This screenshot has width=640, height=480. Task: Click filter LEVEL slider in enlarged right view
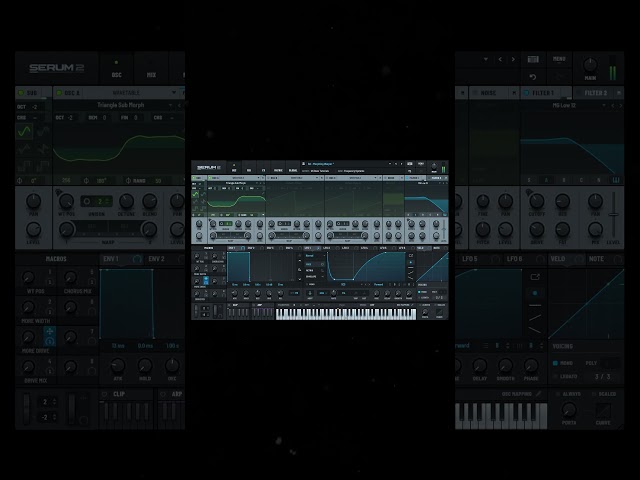click(x=613, y=215)
